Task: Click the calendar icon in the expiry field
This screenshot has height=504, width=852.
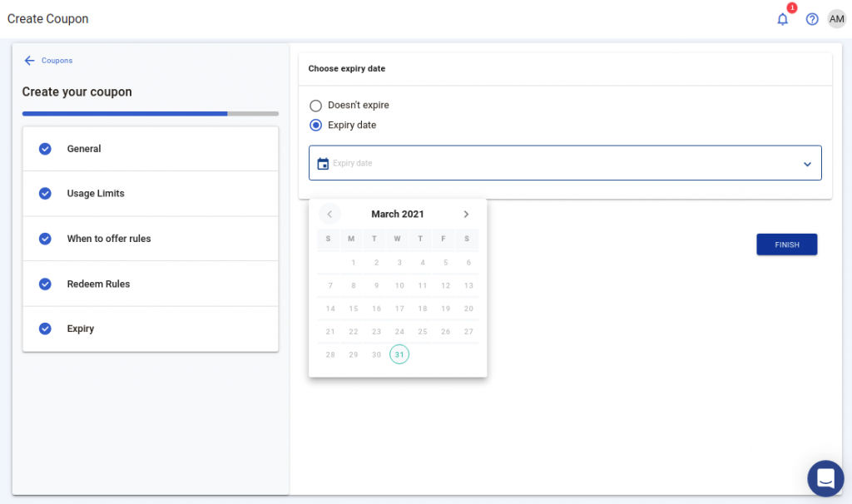Action: [323, 163]
